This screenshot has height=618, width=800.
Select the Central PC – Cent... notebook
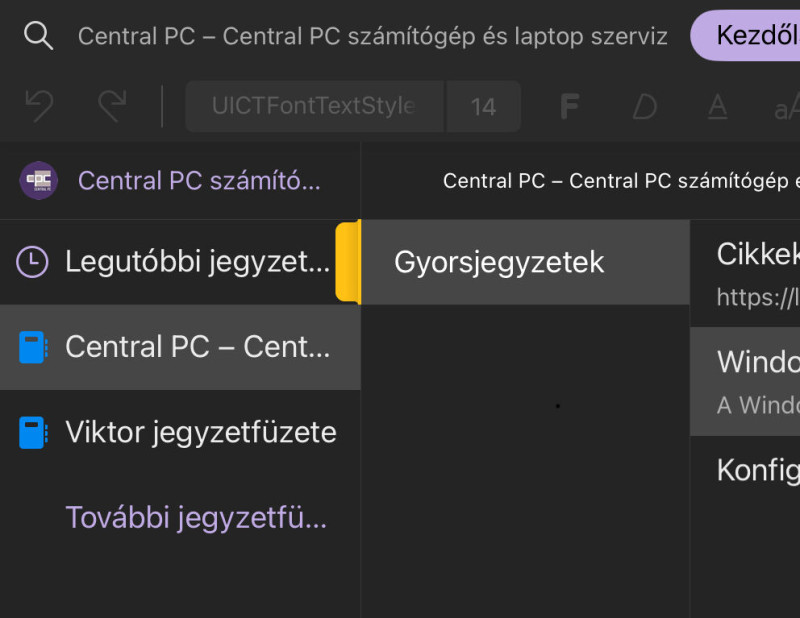click(x=180, y=347)
